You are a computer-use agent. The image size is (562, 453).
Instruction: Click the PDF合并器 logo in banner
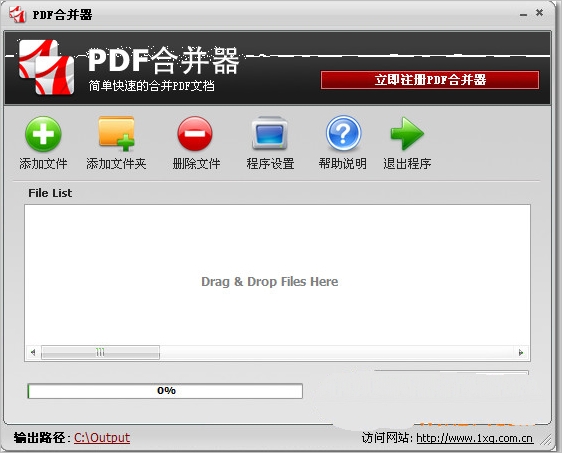tap(46, 67)
